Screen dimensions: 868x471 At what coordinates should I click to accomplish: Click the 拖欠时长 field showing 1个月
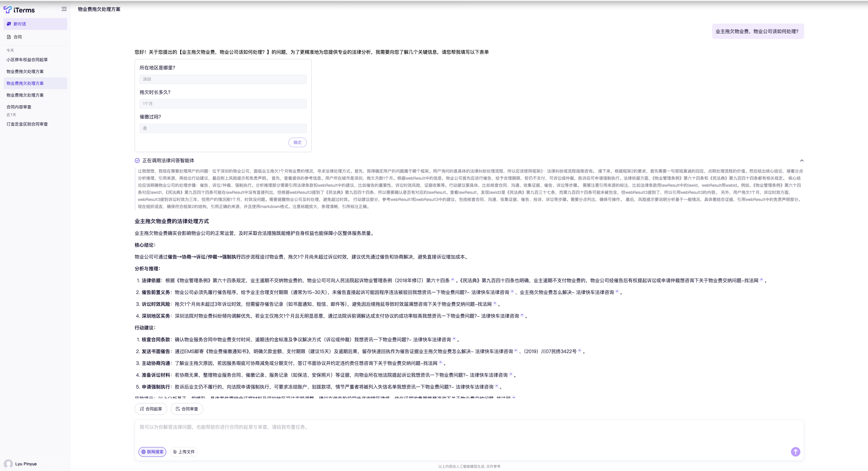223,104
